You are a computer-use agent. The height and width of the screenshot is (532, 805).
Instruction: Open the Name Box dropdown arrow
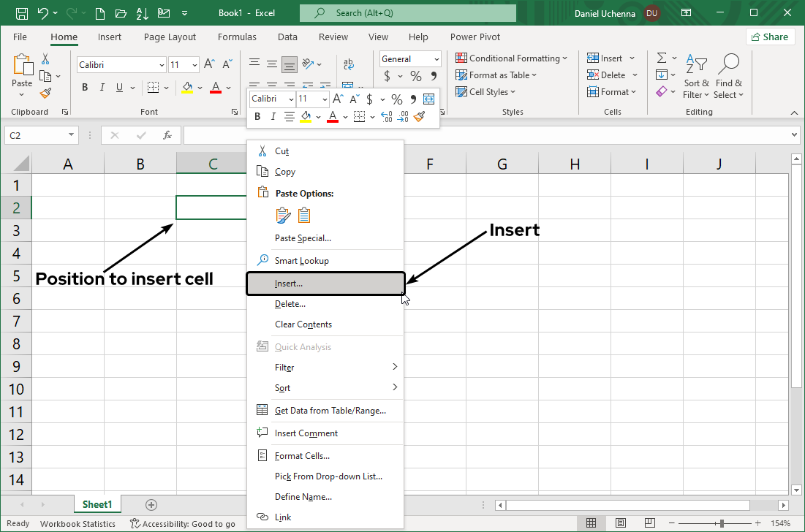(71, 135)
